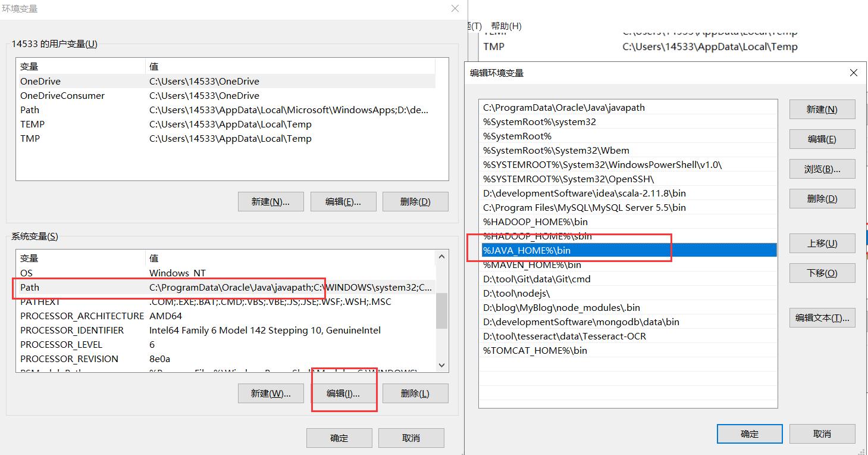Screen dimensions: 868x455
Task: Click 下移(O) to move entry down
Action: pyautogui.click(x=822, y=273)
